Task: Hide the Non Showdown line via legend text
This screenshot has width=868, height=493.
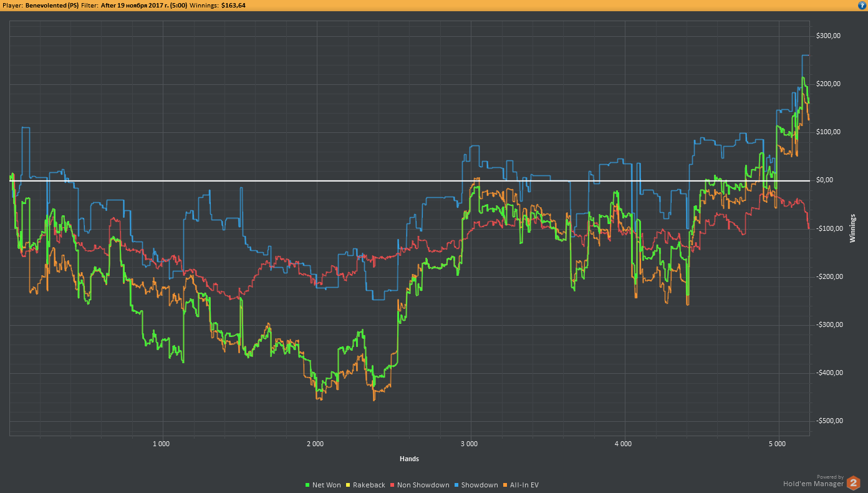Action: [x=423, y=485]
